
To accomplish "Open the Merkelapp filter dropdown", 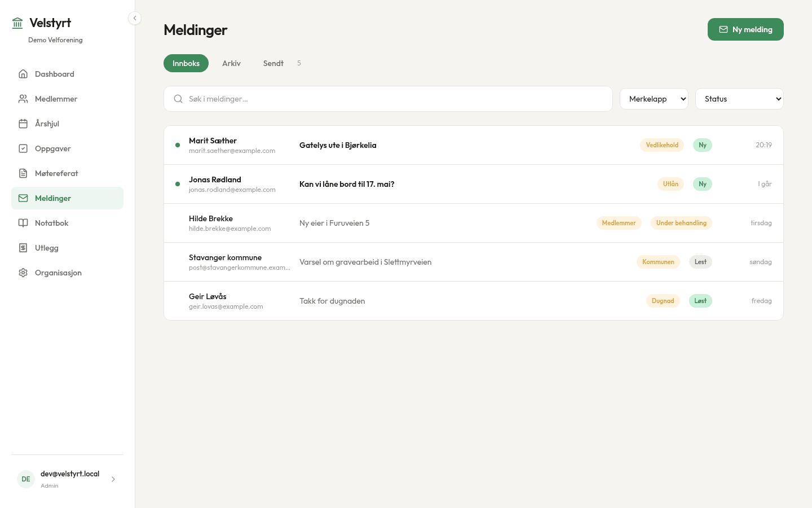I will [654, 99].
